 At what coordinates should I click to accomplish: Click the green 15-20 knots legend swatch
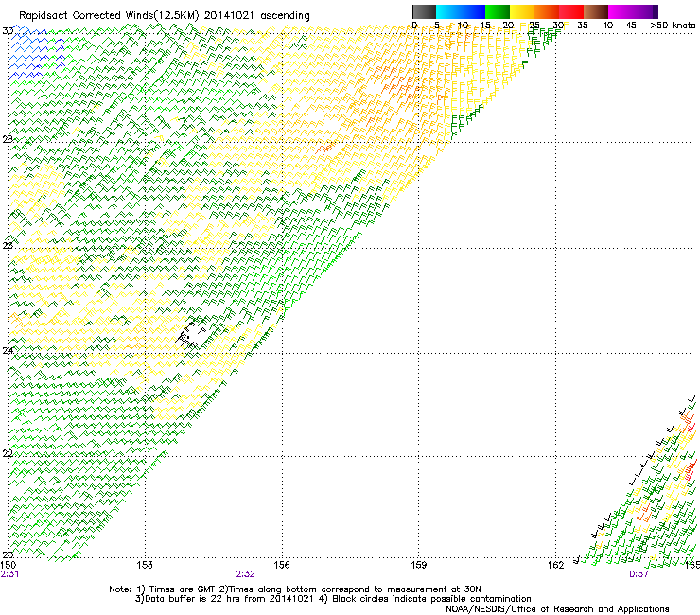(x=498, y=11)
